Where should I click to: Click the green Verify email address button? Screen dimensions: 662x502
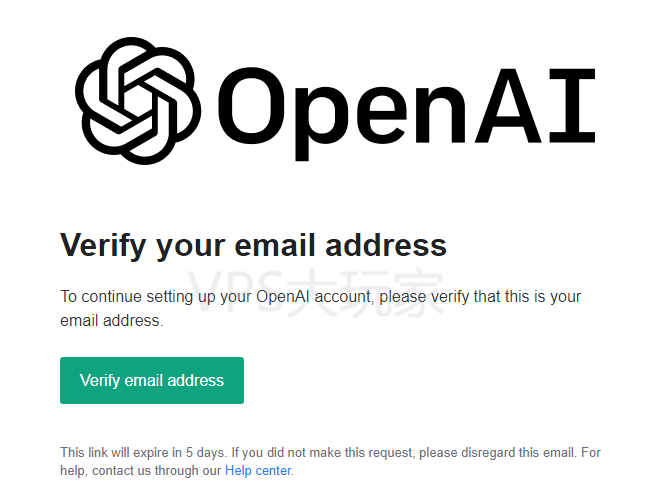152,380
